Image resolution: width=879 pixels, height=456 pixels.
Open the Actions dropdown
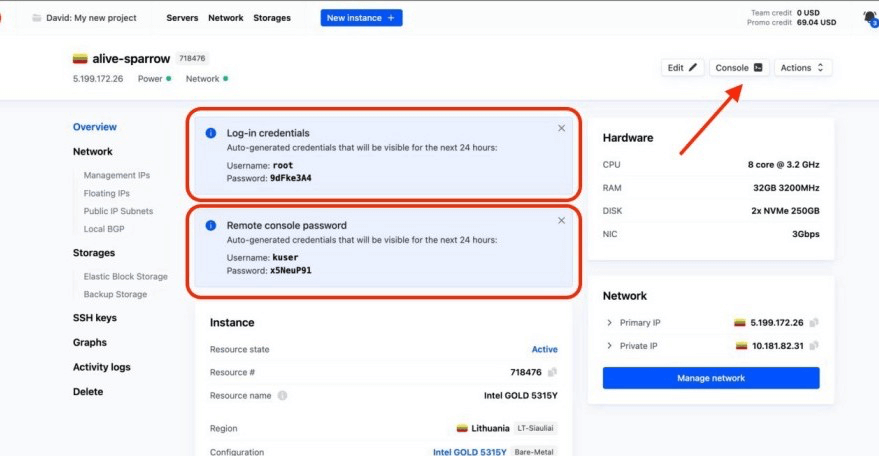(802, 68)
